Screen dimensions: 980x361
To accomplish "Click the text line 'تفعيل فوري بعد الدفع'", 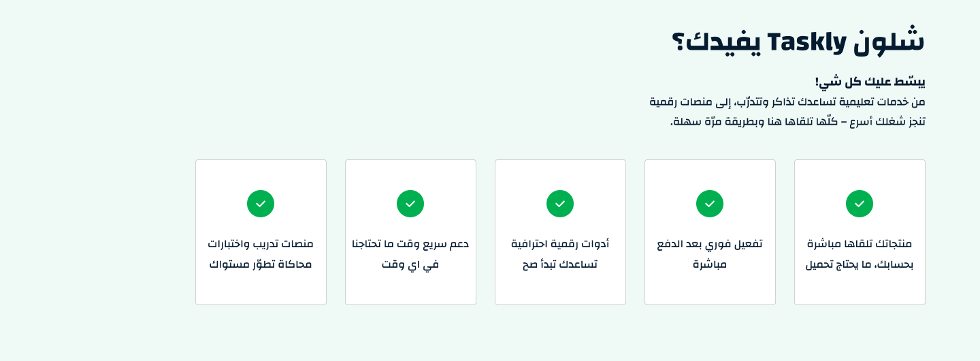I will [710, 244].
